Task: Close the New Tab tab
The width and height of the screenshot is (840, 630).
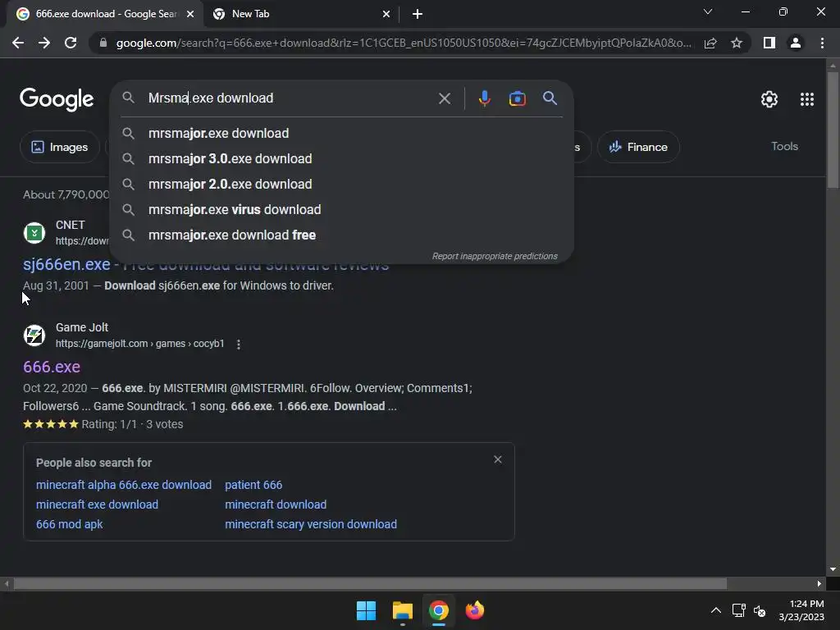Action: click(x=386, y=15)
